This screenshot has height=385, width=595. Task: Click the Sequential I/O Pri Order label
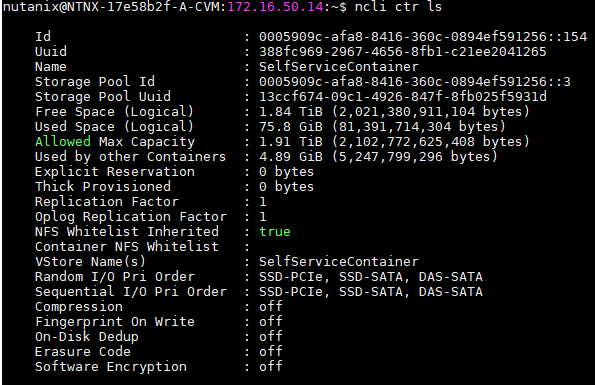click(131, 292)
